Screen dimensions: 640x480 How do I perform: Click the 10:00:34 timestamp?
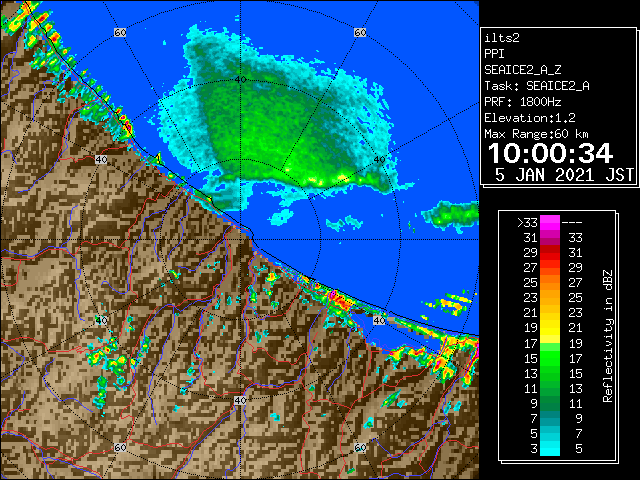tap(551, 153)
